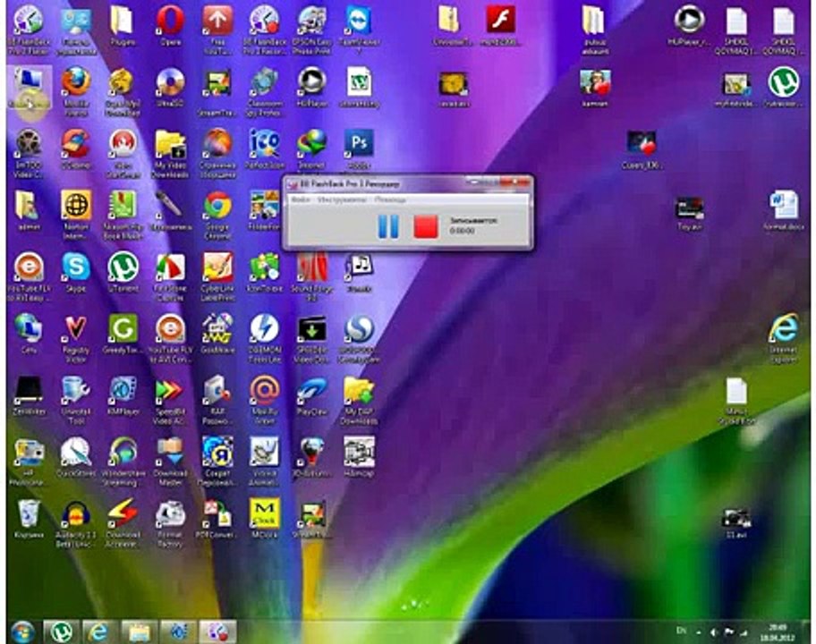Open the My DAP Downloads folder
Screen dimensions: 816x644
(359, 400)
